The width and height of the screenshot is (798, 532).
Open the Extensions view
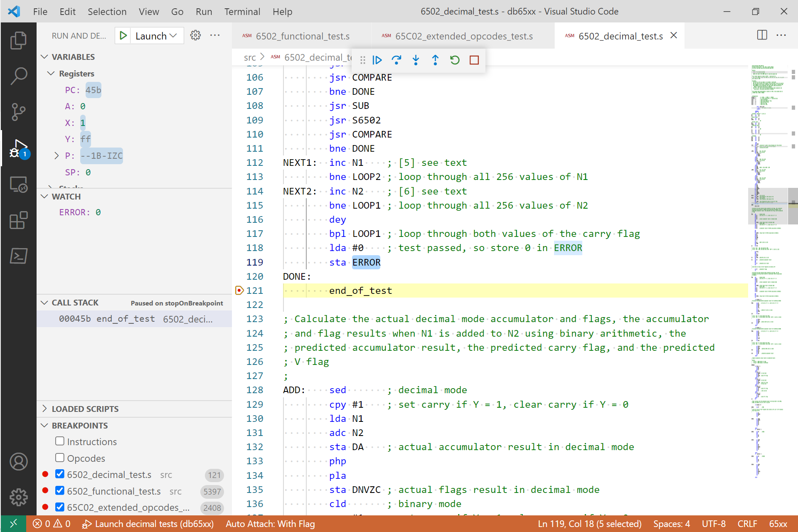[x=18, y=220]
